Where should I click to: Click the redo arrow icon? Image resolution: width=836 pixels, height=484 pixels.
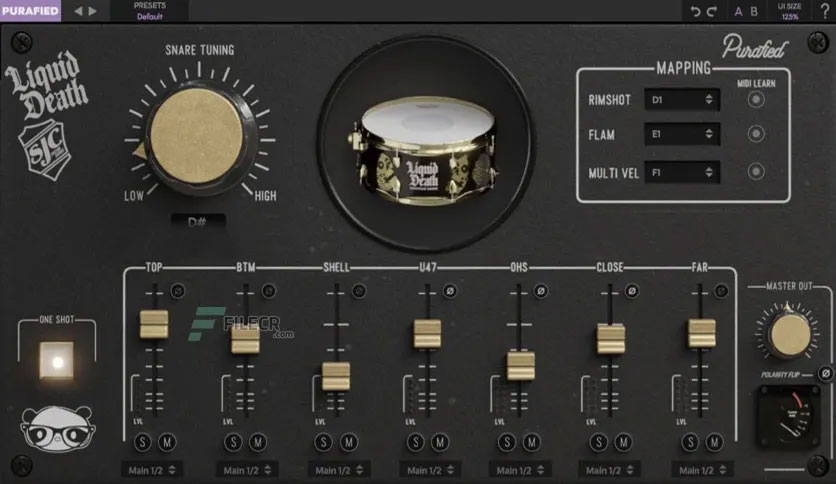coord(712,11)
